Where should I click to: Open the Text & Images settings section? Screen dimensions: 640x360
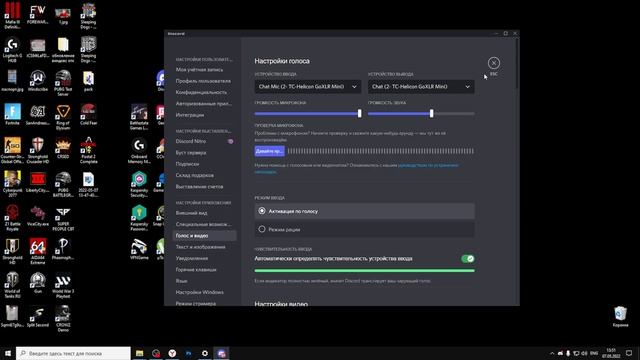pyautogui.click(x=200, y=247)
